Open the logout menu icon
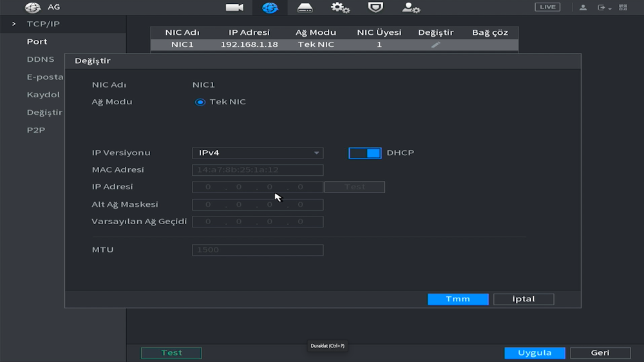Screen dimensions: 644x362 click(603, 7)
